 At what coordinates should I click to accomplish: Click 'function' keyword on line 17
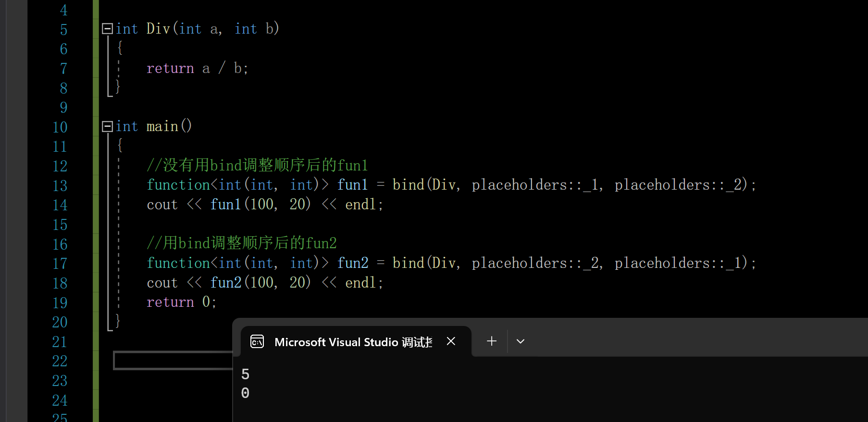[178, 263]
